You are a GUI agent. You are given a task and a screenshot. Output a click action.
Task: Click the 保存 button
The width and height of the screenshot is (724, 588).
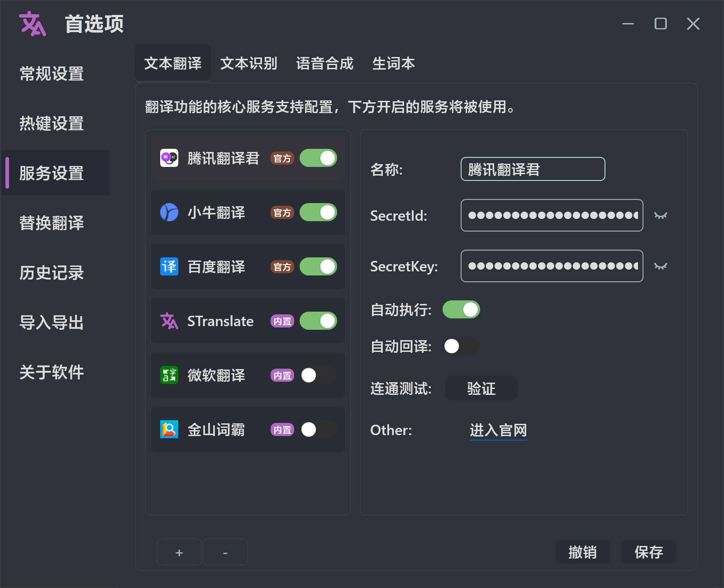pos(649,552)
